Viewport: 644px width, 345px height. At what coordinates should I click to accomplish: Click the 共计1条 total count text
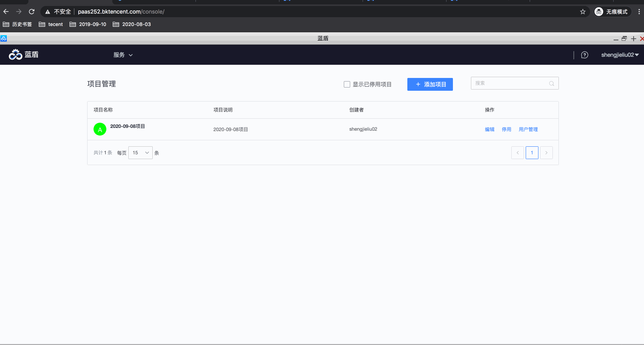point(103,153)
